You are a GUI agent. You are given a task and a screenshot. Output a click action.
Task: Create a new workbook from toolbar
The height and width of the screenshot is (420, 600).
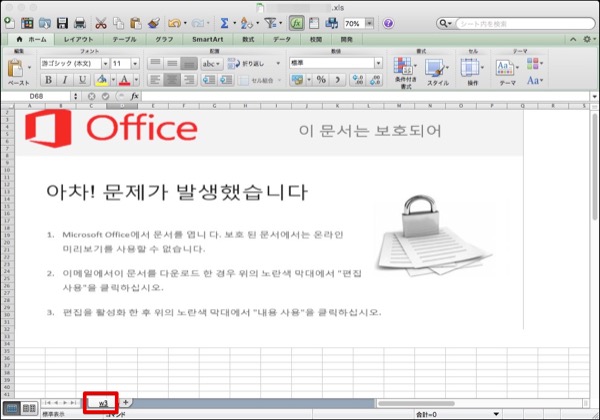tap(10, 23)
